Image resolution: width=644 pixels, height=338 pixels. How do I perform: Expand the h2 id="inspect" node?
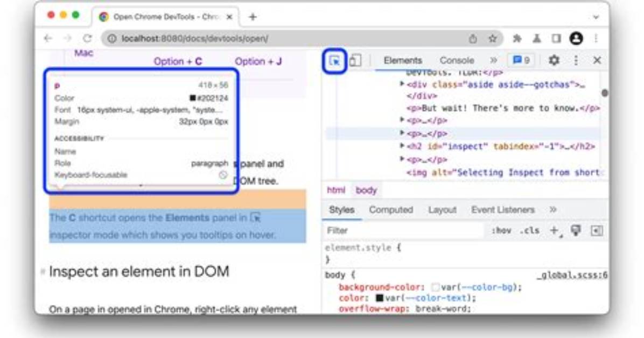click(402, 146)
